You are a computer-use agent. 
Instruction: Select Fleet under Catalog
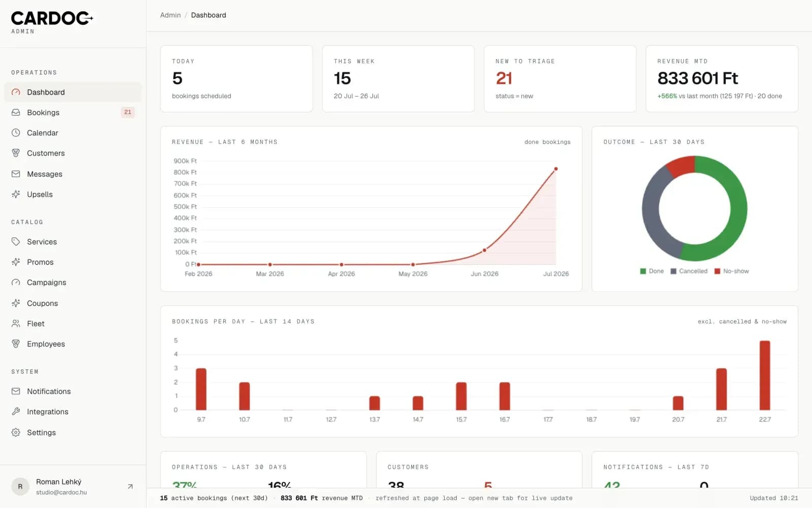pyautogui.click(x=36, y=324)
